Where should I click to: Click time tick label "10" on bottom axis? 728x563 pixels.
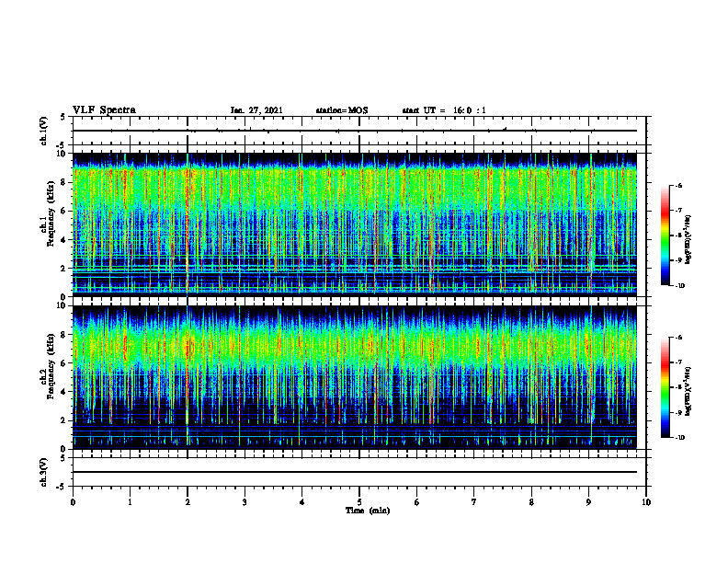point(646,502)
